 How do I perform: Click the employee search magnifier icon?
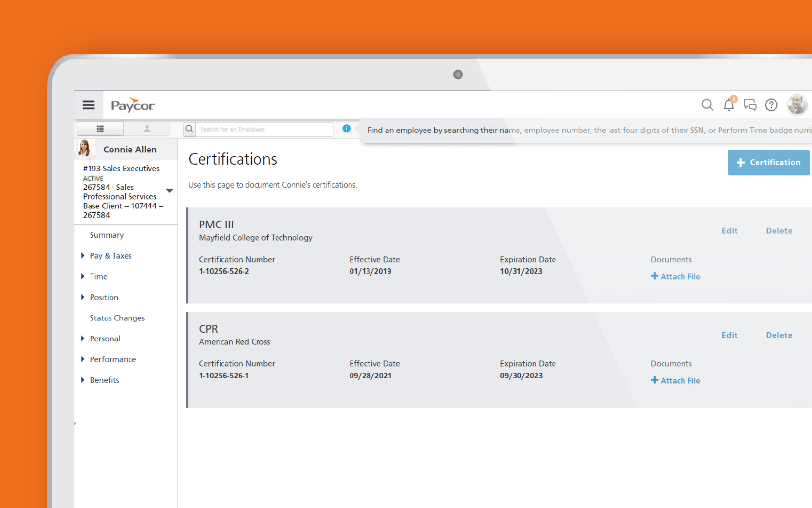click(x=189, y=129)
